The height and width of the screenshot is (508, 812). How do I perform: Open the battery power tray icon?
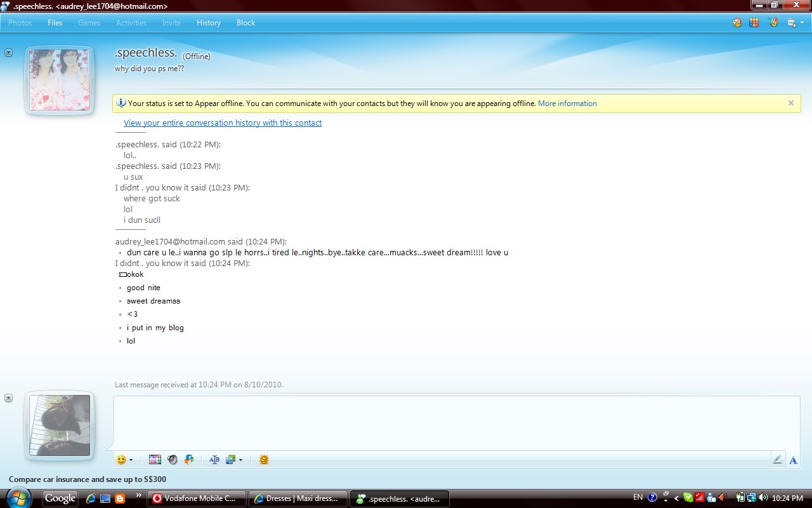click(x=740, y=498)
